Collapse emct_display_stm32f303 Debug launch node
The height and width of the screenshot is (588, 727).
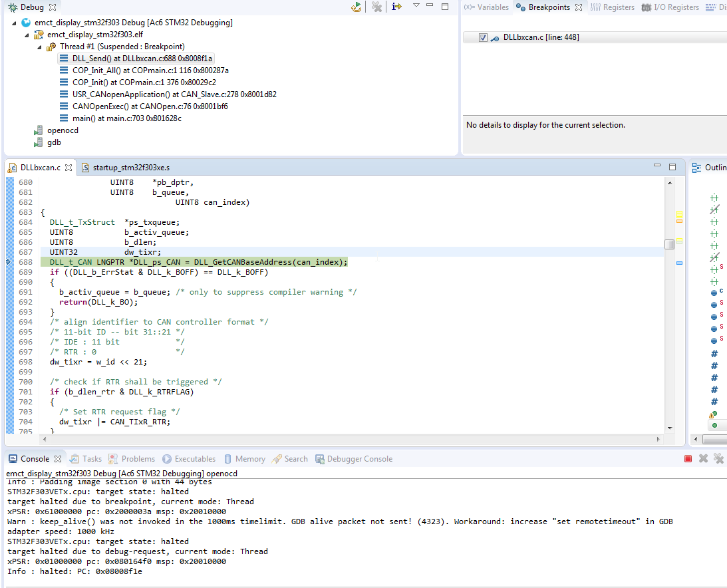click(x=15, y=23)
